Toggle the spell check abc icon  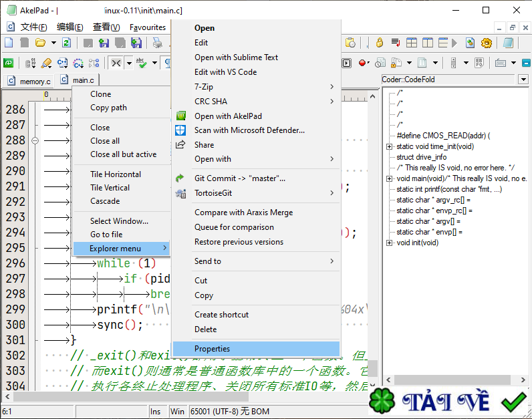(141, 63)
